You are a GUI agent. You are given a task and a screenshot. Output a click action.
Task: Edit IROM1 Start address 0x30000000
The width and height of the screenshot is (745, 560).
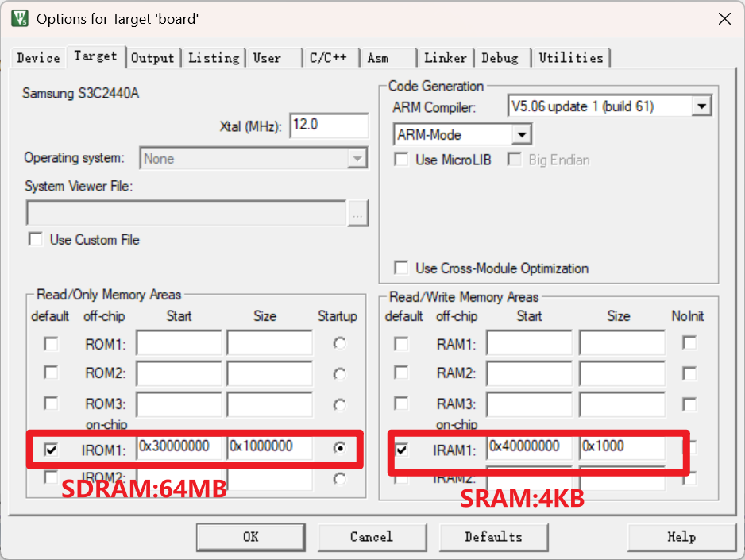179,447
